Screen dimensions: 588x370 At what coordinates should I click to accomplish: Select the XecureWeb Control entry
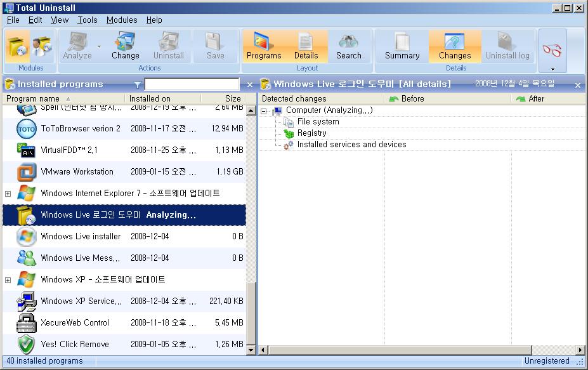click(x=124, y=323)
